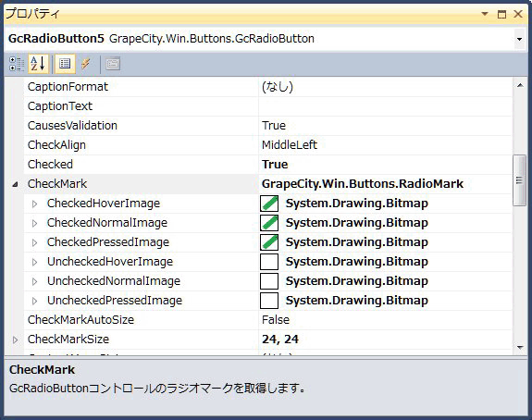Viewport: 532px width, 420px height.
Task: Click the UncheckedNormalImage blank thumbnail
Action: (269, 281)
